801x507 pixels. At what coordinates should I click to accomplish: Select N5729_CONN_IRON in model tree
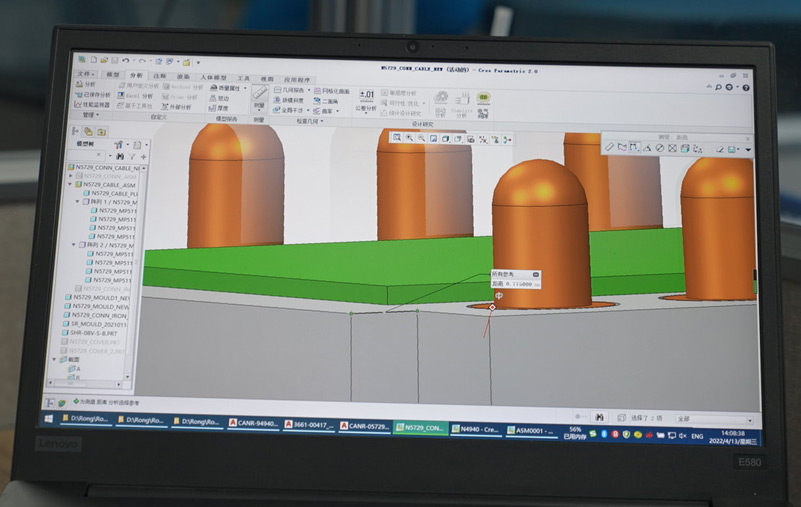[97, 315]
